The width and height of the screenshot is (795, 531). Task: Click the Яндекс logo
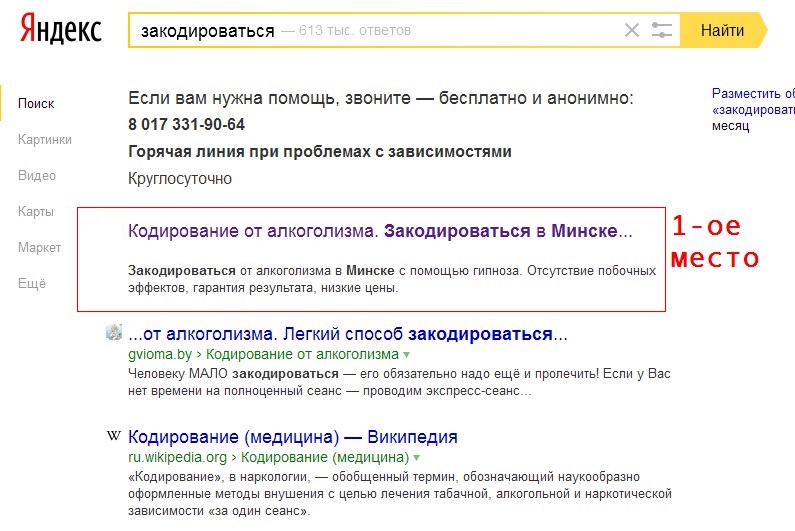(x=61, y=29)
